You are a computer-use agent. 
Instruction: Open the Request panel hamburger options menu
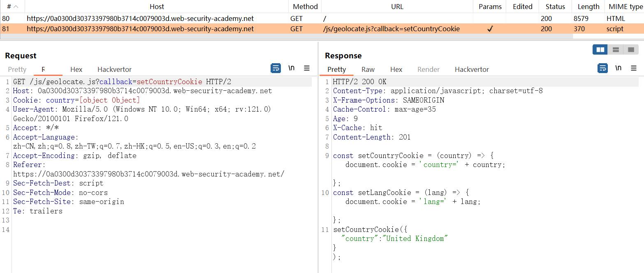point(307,68)
